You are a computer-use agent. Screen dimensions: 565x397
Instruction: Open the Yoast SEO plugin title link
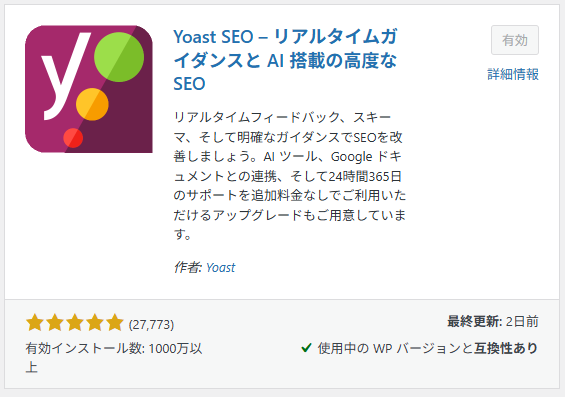[285, 60]
